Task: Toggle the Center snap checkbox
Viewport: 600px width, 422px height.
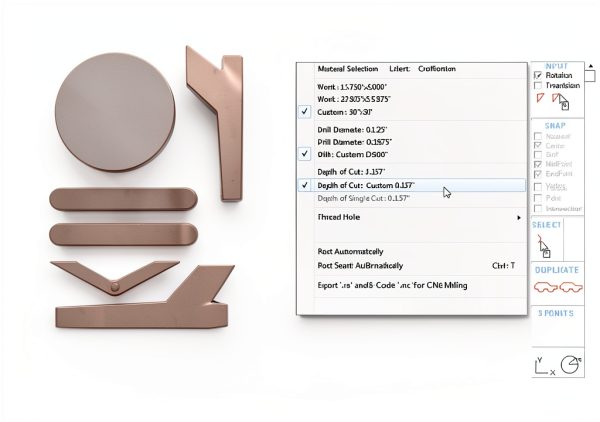Action: (x=538, y=145)
